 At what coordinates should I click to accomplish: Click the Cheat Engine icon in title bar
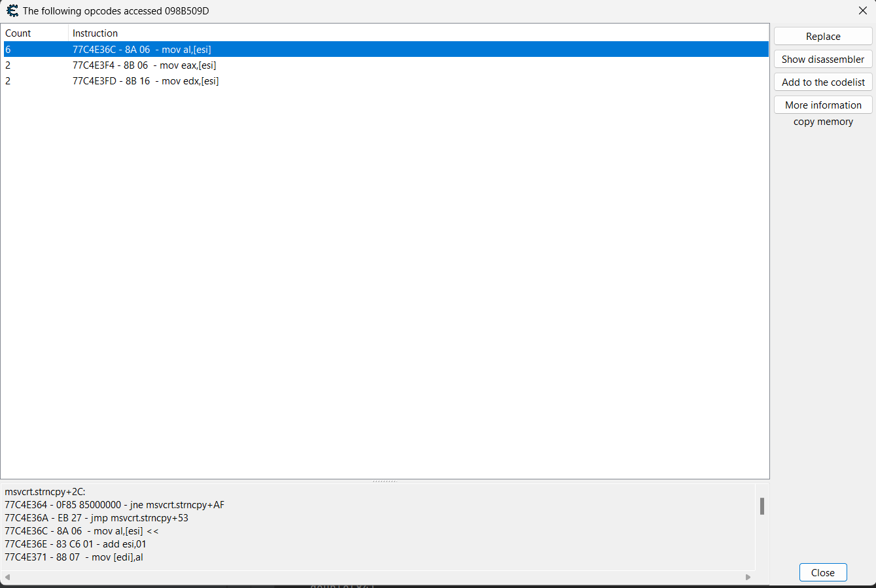12,10
